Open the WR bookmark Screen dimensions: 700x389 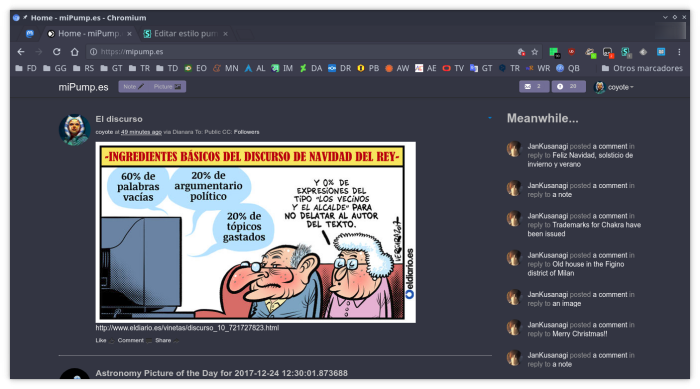(538, 68)
